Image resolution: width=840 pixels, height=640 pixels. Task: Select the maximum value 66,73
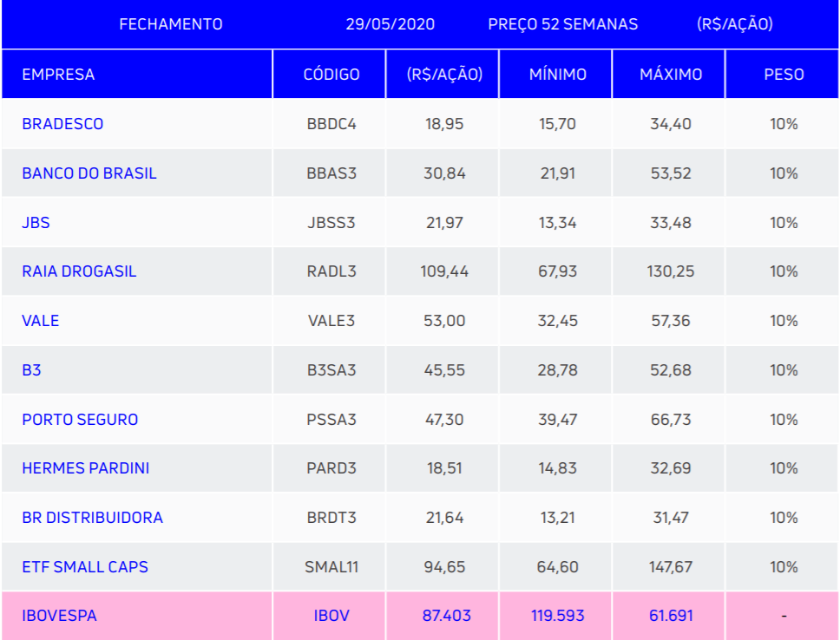671,419
